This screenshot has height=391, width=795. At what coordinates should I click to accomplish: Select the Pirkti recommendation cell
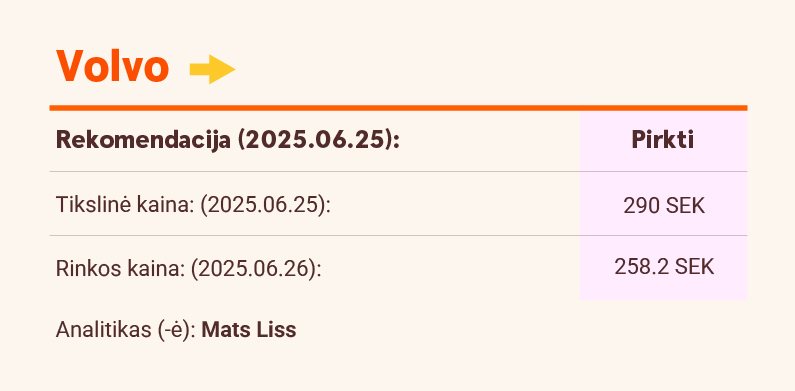point(663,140)
